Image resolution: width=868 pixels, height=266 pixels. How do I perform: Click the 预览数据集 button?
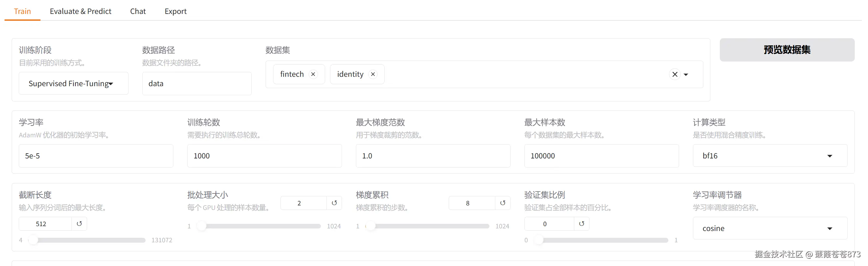tap(787, 50)
